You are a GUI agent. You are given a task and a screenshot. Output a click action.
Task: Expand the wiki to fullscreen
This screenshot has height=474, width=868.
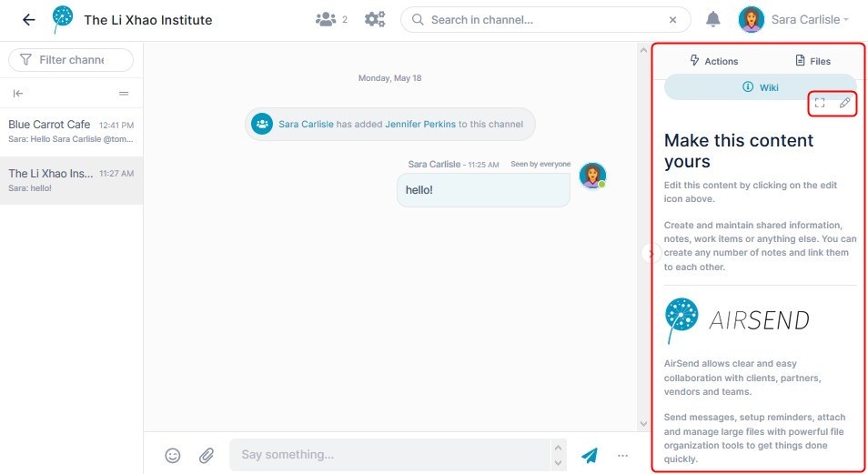click(x=820, y=103)
